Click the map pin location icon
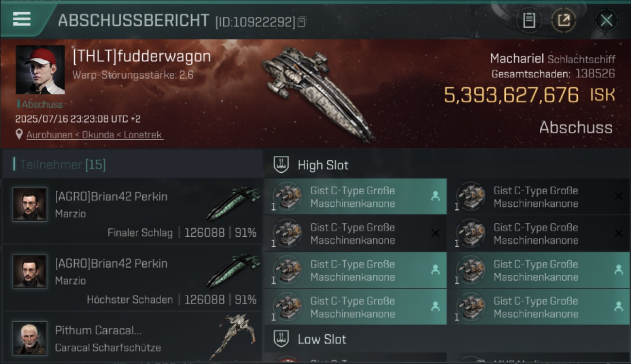 pyautogui.click(x=19, y=134)
